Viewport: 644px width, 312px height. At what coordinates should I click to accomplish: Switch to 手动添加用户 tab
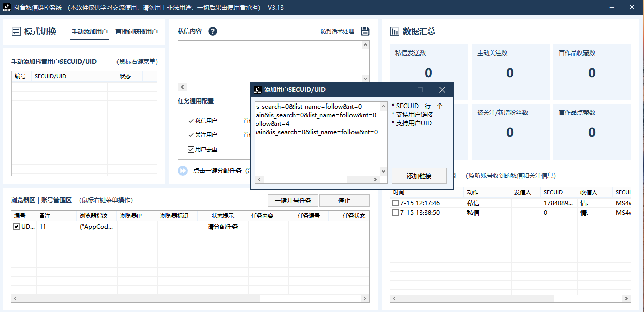pos(90,31)
